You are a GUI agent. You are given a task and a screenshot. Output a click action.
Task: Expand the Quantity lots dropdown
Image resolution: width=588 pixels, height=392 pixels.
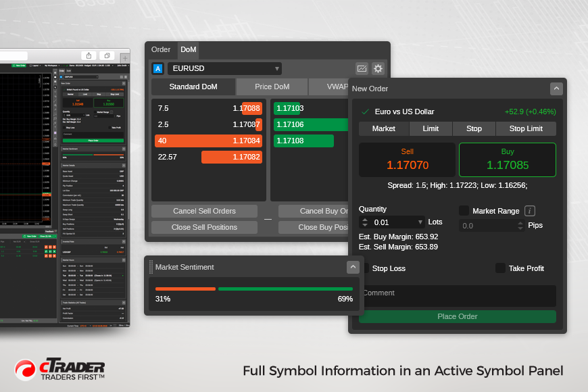tap(420, 222)
